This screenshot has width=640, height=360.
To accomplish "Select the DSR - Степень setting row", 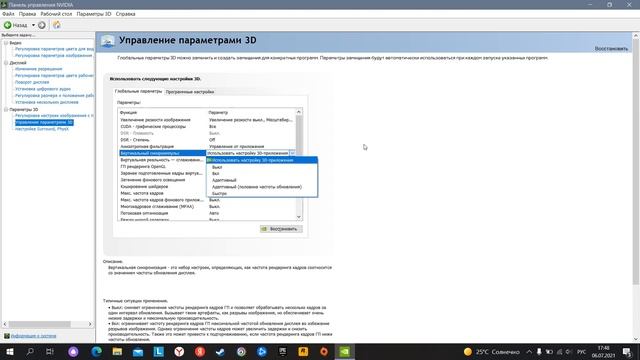I will click(207, 140).
